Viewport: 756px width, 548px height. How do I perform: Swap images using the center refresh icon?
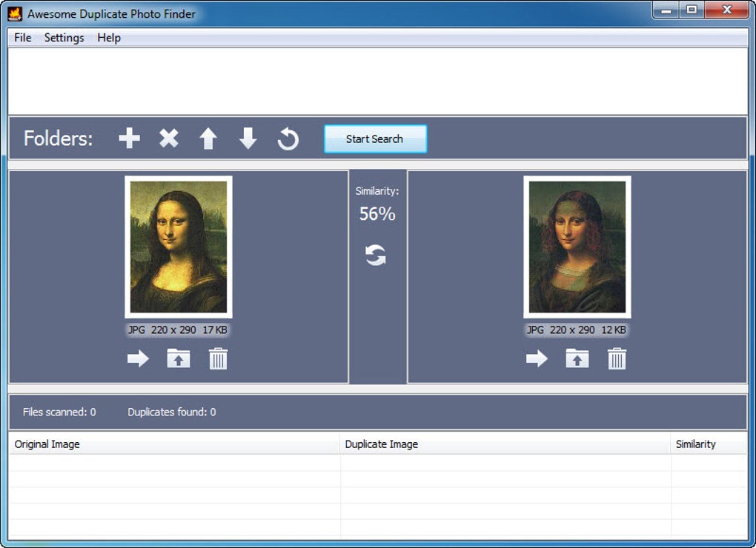pos(376,255)
